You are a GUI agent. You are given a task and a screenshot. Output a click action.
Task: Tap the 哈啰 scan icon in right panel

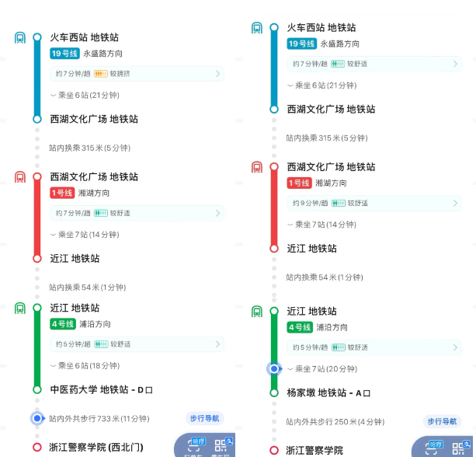[x=434, y=448]
